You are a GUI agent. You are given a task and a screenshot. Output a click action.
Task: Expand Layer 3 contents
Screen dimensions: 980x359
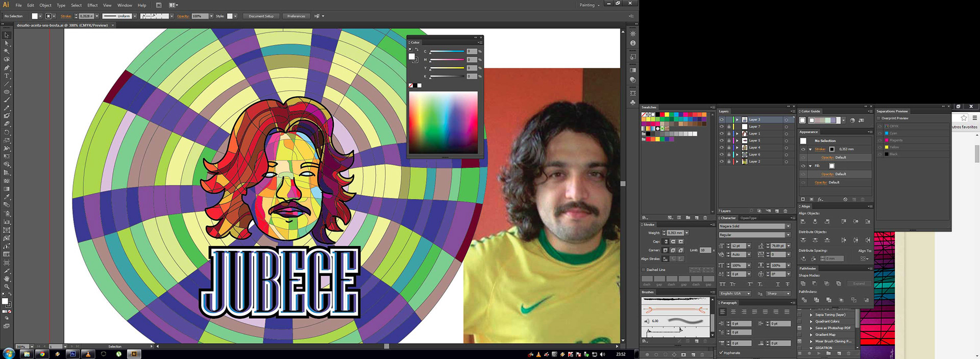(737, 120)
